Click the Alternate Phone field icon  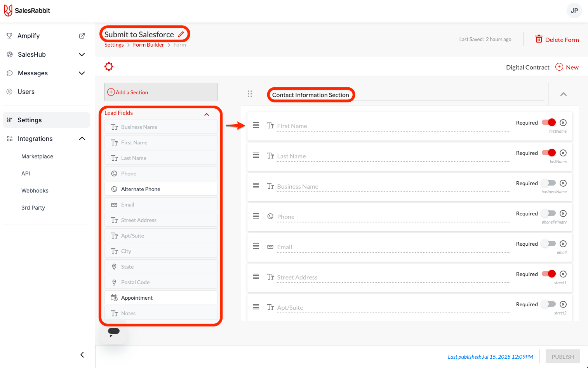[x=114, y=189]
